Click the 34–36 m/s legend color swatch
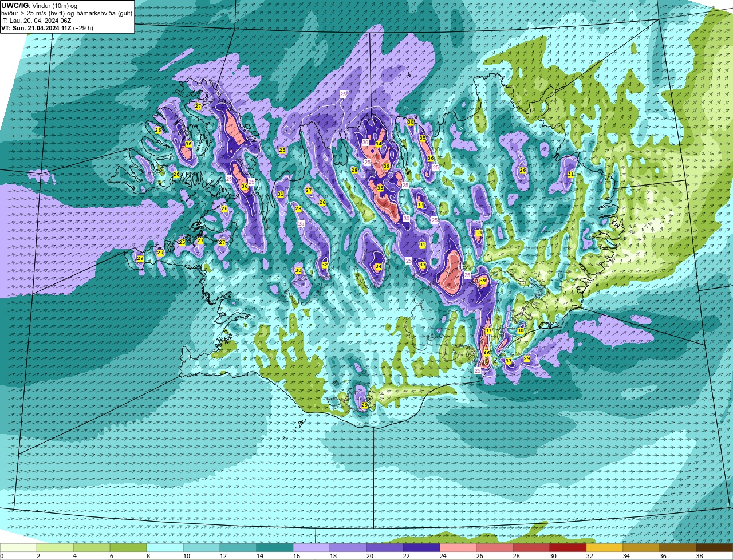This screenshot has width=733, height=560. coord(641,547)
